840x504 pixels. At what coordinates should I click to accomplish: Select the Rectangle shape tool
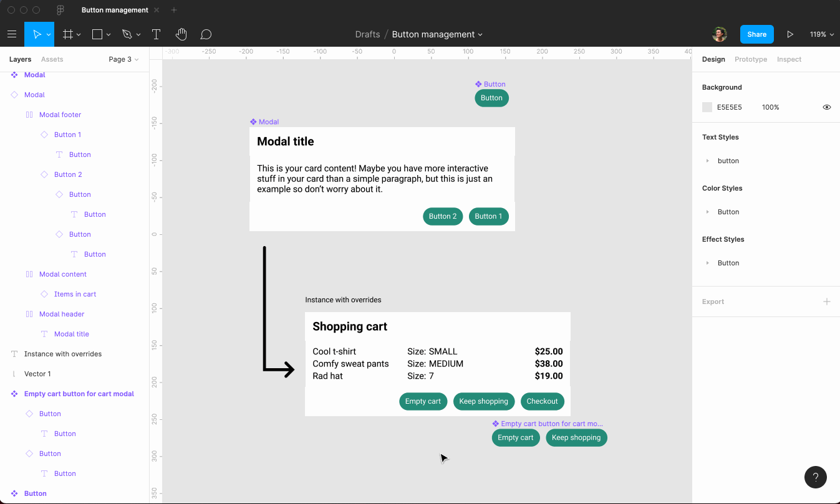[x=97, y=34]
